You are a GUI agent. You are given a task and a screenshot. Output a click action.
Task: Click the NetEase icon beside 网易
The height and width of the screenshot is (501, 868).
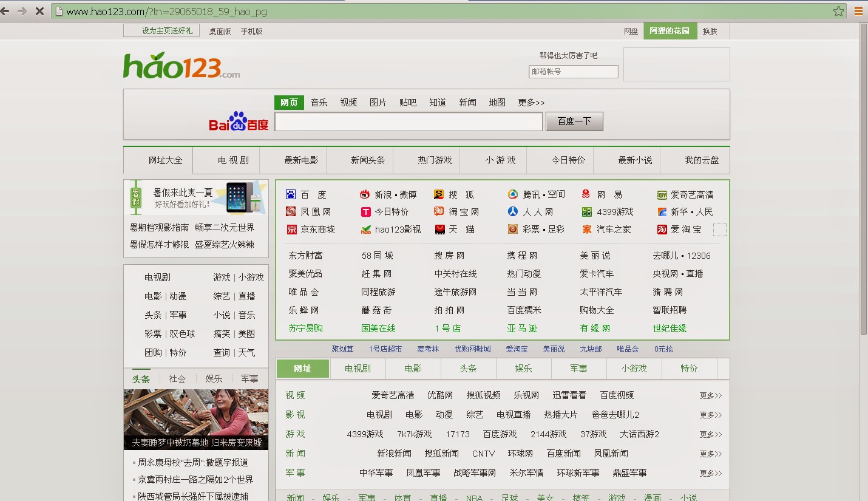(x=586, y=194)
